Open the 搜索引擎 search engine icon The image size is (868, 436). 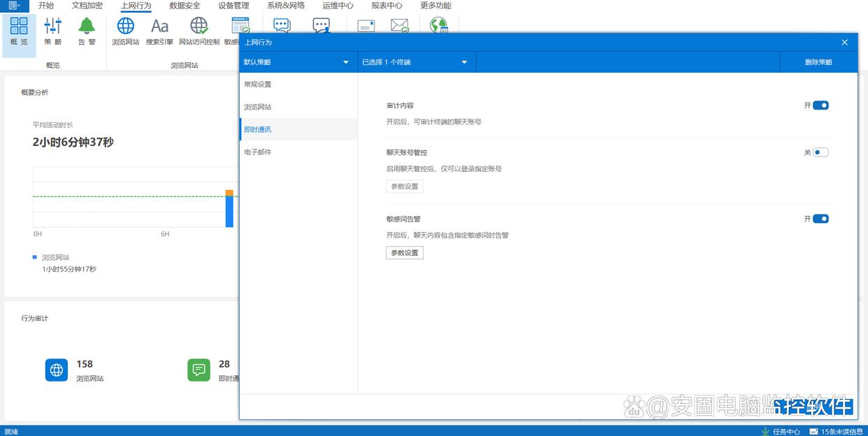click(159, 32)
